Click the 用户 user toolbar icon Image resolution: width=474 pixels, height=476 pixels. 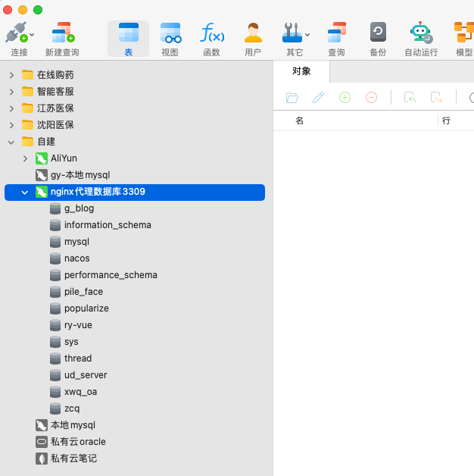[253, 33]
